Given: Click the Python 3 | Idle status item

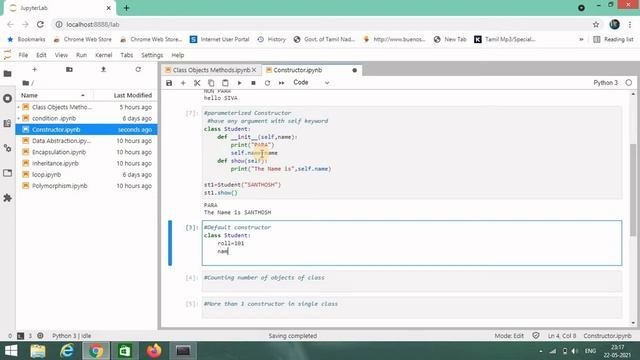Looking at the screenshot, I should point(71,336).
